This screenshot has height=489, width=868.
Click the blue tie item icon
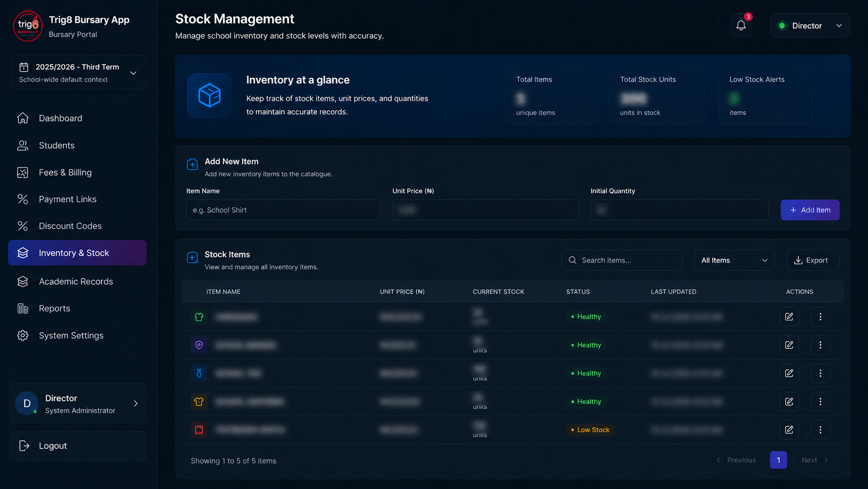pyautogui.click(x=199, y=373)
